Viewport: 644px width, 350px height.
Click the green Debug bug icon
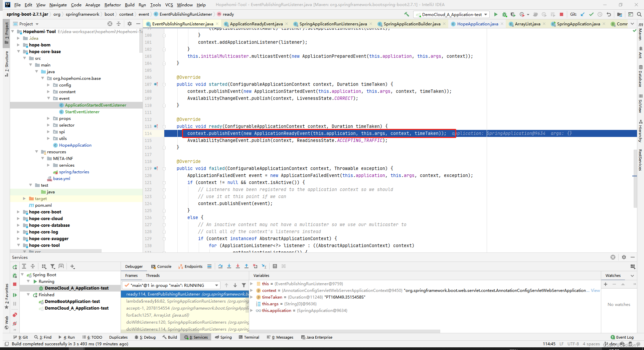504,14
